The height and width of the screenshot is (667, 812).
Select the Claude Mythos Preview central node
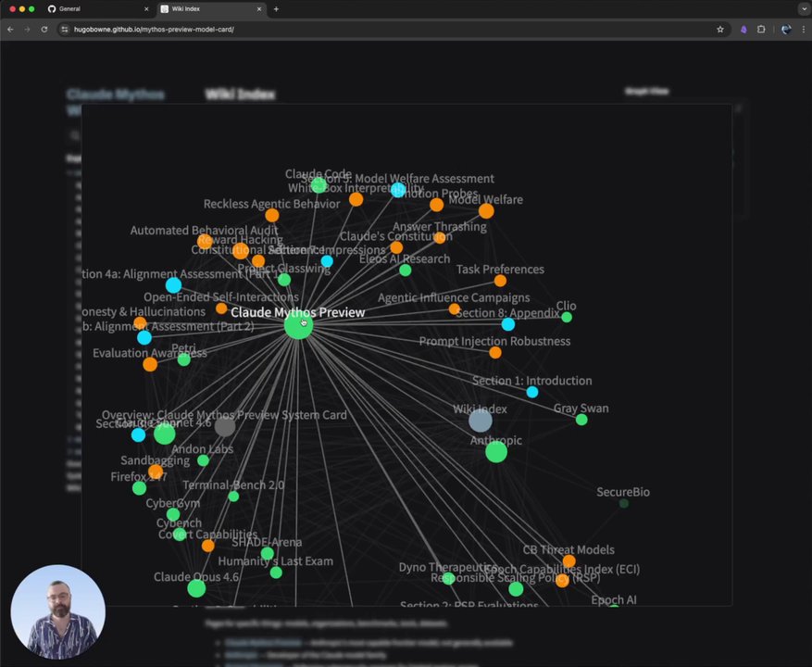pos(298,325)
